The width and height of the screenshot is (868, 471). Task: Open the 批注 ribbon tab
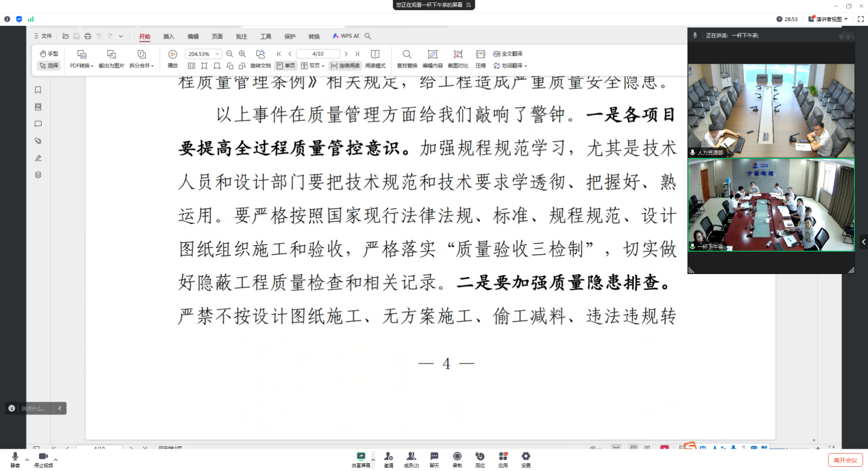click(x=241, y=37)
